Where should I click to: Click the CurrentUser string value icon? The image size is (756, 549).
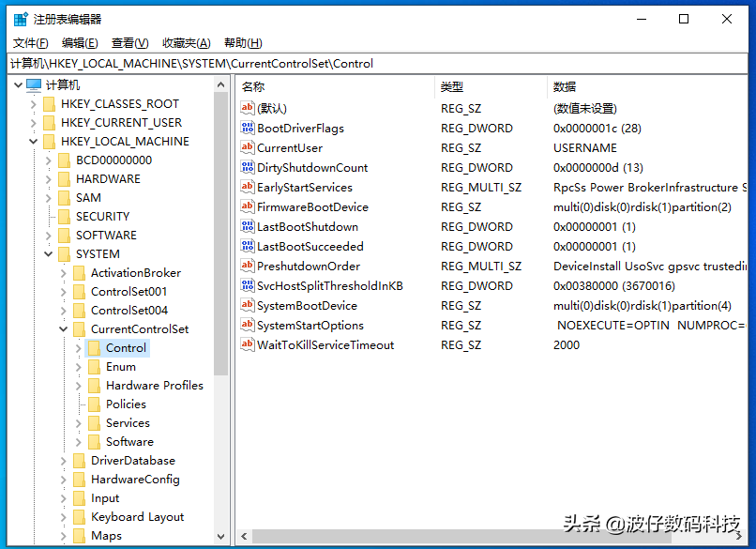[x=248, y=147]
